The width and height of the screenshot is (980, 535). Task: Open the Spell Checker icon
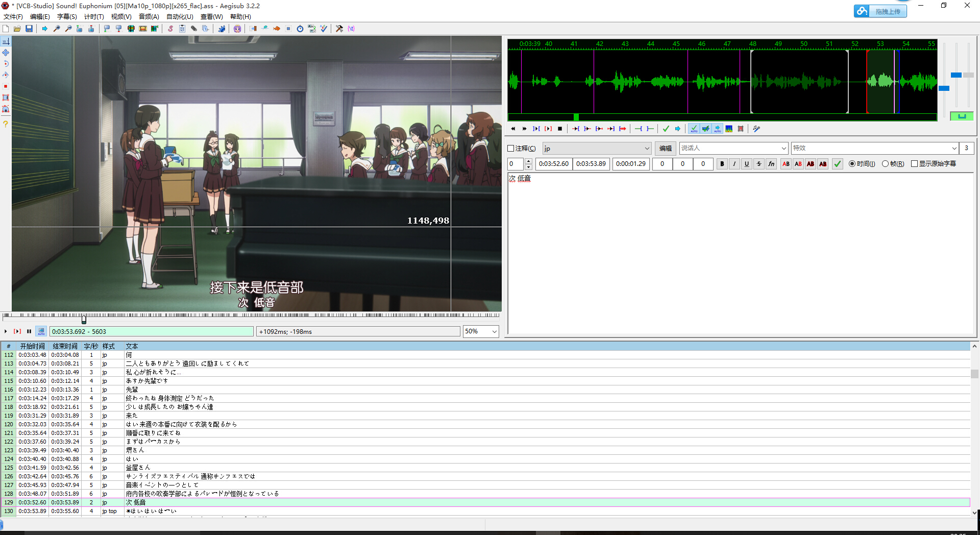324,29
